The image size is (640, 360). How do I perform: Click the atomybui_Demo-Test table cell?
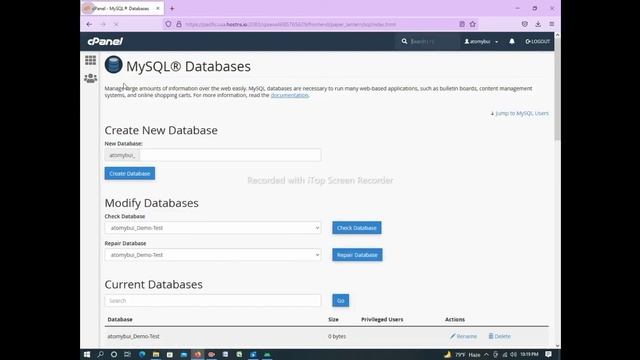(133, 336)
